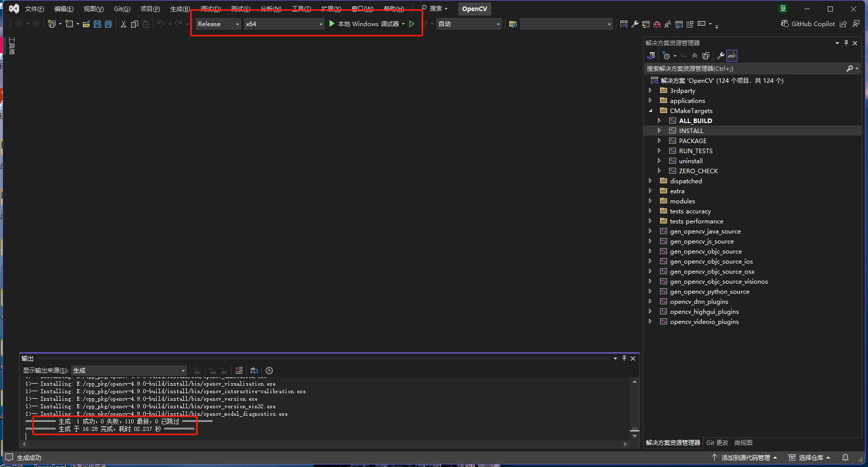
Task: Click the Undo icon in the toolbar
Action: click(160, 24)
